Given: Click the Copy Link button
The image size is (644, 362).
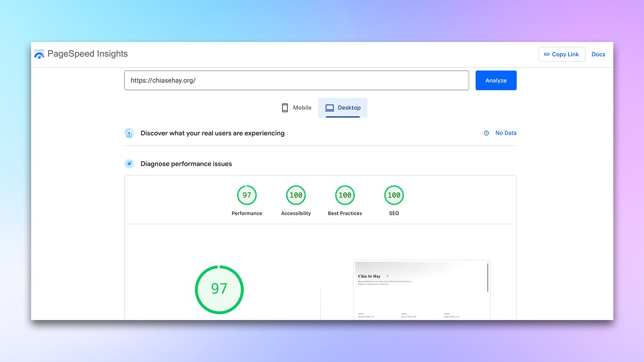Looking at the screenshot, I should (x=561, y=54).
